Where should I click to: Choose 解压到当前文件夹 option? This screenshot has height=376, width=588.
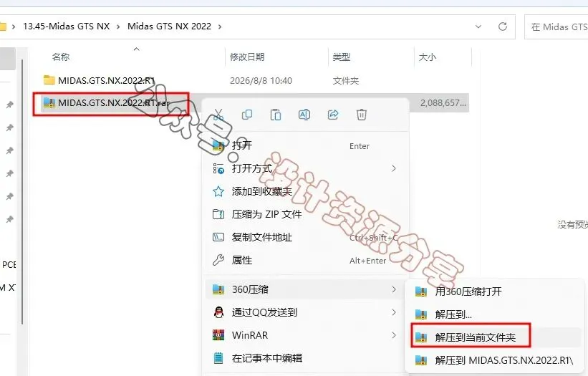495,337
